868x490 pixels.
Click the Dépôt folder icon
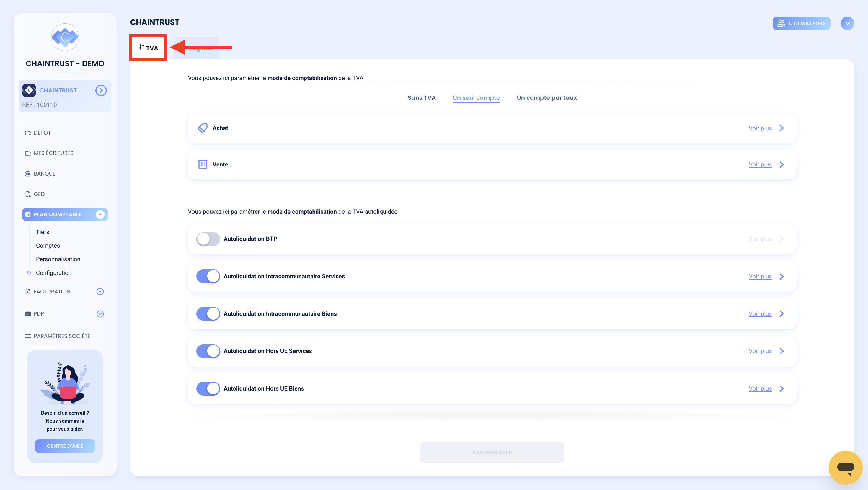[28, 133]
